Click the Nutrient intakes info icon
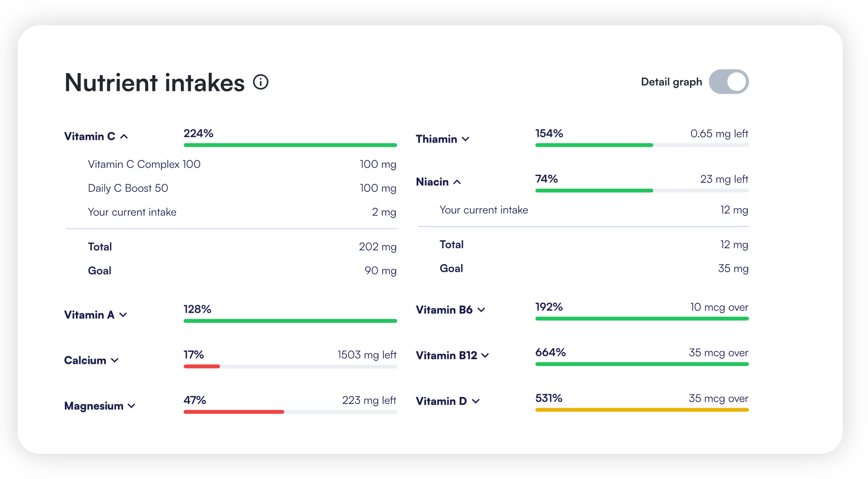Screen dimensions: 868x479 click(261, 82)
